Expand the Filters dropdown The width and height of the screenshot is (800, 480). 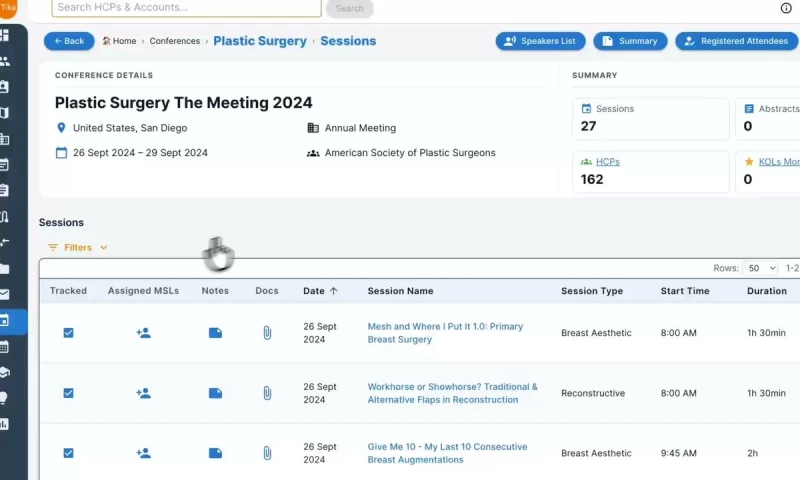tap(78, 247)
